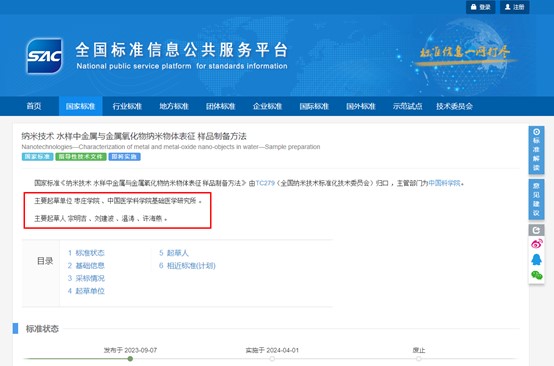Switch to 行业标准 navigation tab
Image resolution: width=554 pixels, height=366 pixels.
[127, 106]
